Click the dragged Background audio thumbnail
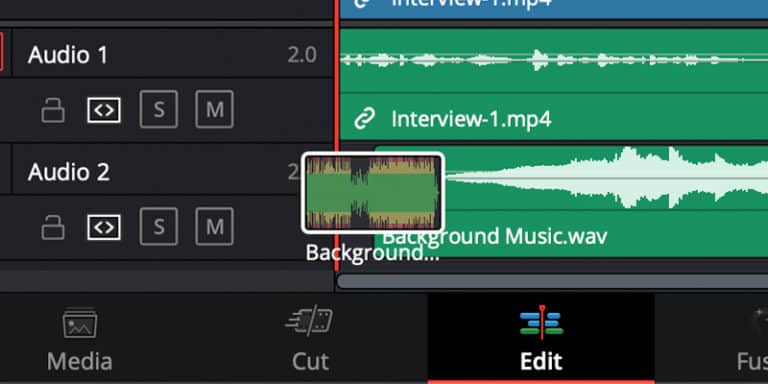768x384 pixels. pyautogui.click(x=373, y=193)
